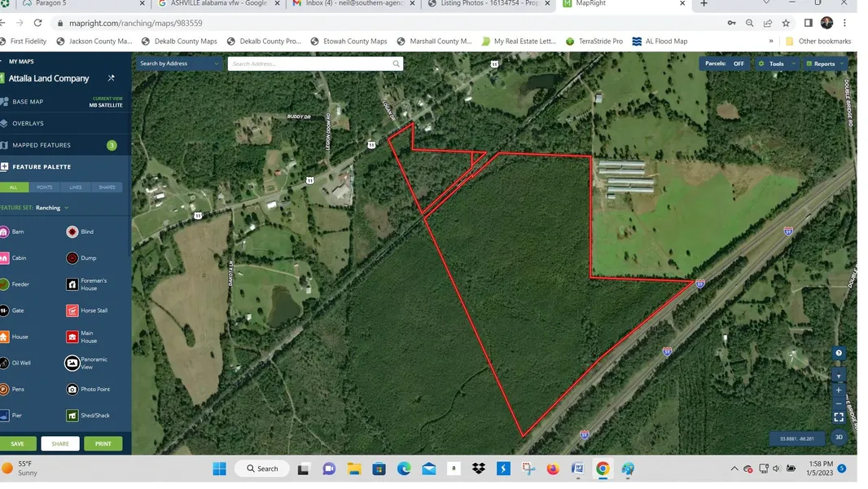Switch map to 3D view
The height and width of the screenshot is (489, 868).
click(x=839, y=438)
